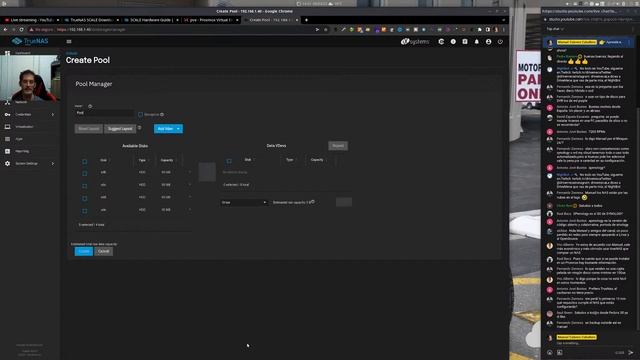This screenshot has width=640, height=360.
Task: Sort Available Disks by the Capacity column header
Action: pyautogui.click(x=167, y=160)
